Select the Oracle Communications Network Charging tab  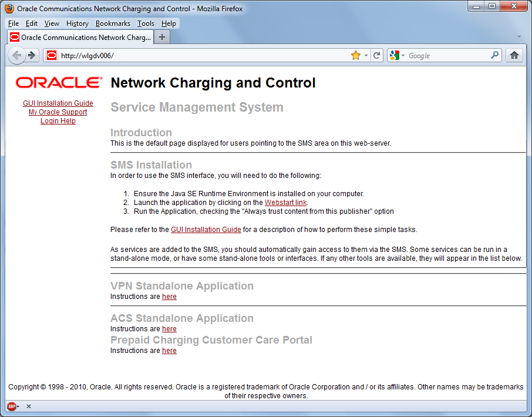tap(80, 37)
